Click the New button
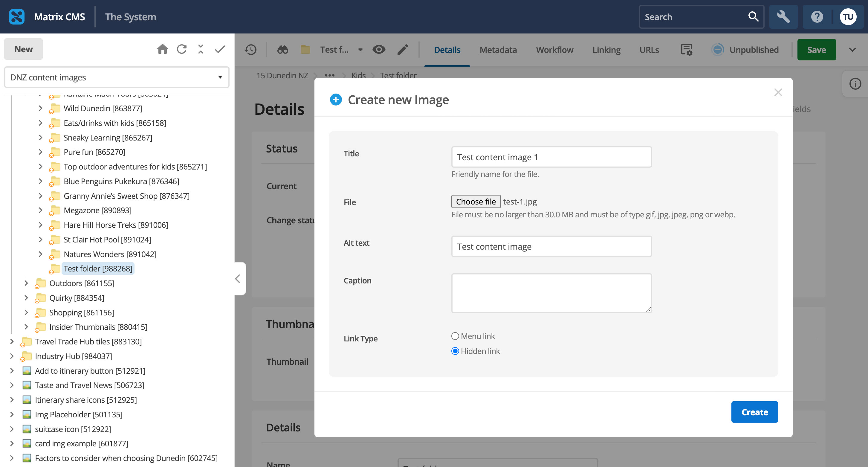The image size is (868, 467). 23,49
